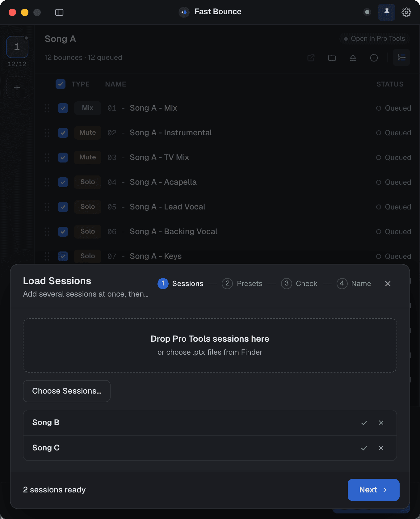The width and height of the screenshot is (420, 519).
Task: Remove Song C with X icon
Action: coord(381,448)
